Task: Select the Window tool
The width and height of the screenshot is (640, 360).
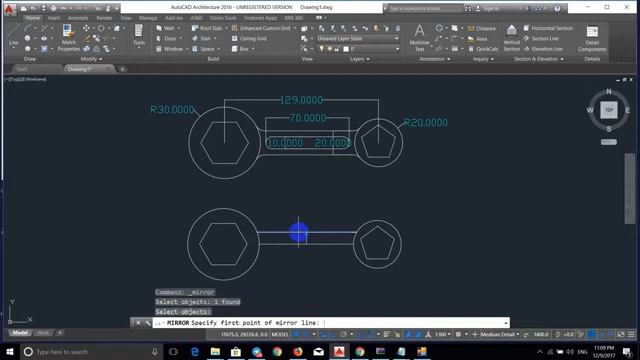Action: coord(170,49)
